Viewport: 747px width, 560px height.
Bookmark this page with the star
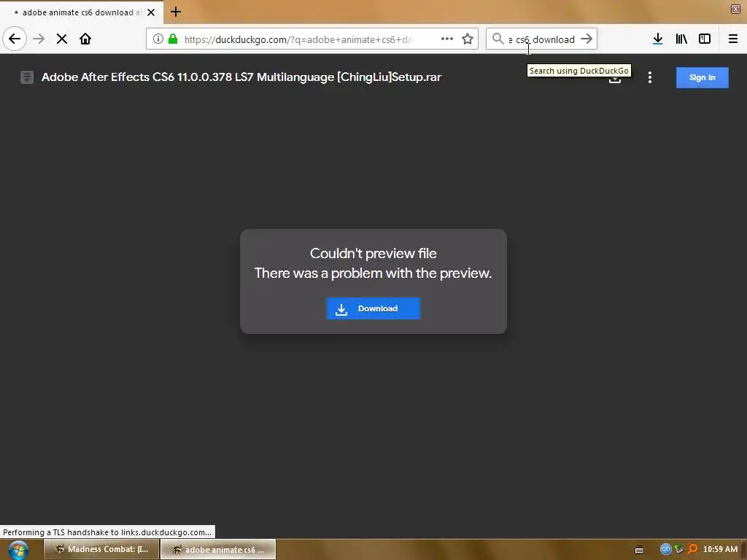tap(468, 39)
